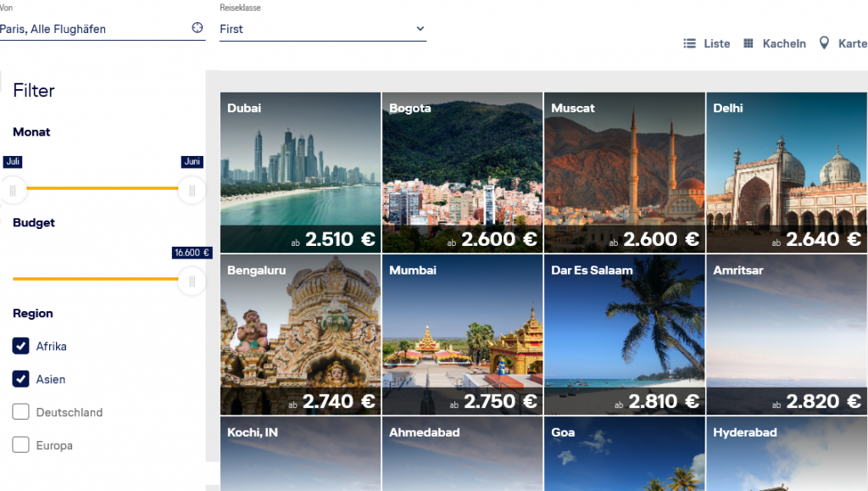Open the Goa destination tile
Viewport: 868px width, 491px height.
click(x=625, y=454)
